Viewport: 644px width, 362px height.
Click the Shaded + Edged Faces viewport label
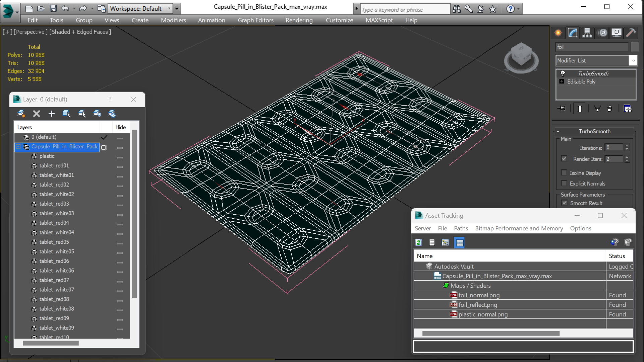(x=80, y=32)
